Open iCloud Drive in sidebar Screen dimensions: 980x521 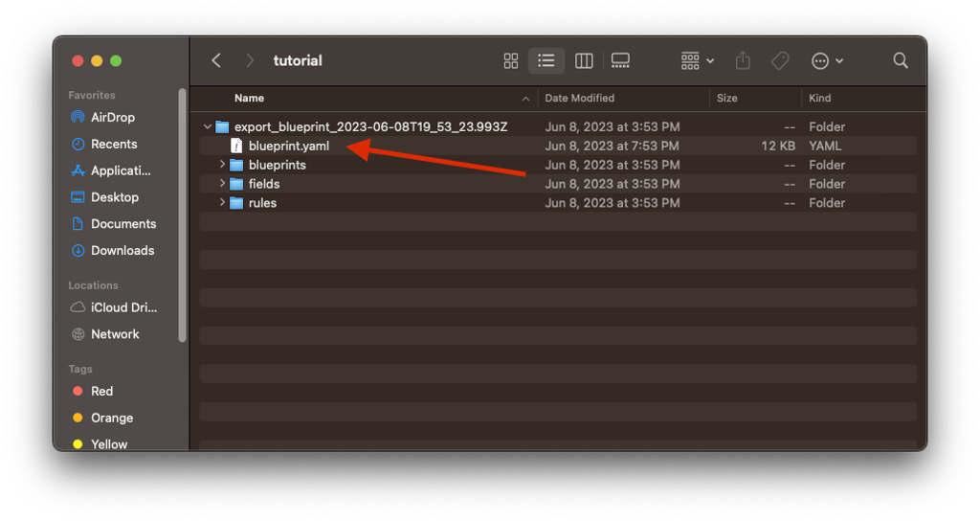[123, 307]
